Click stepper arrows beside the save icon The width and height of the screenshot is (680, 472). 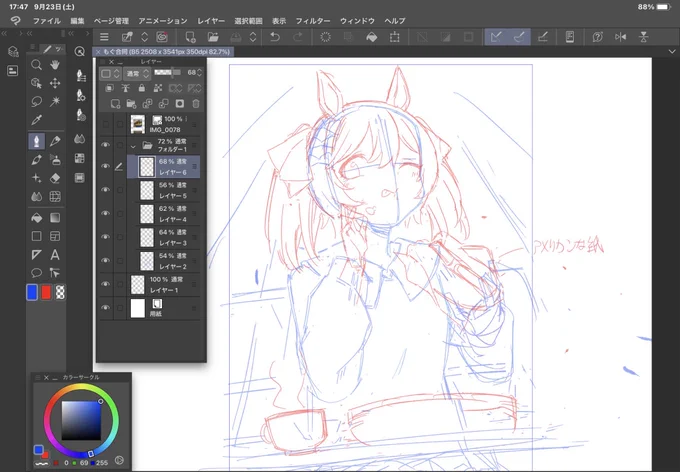pyautogui.click(x=253, y=37)
